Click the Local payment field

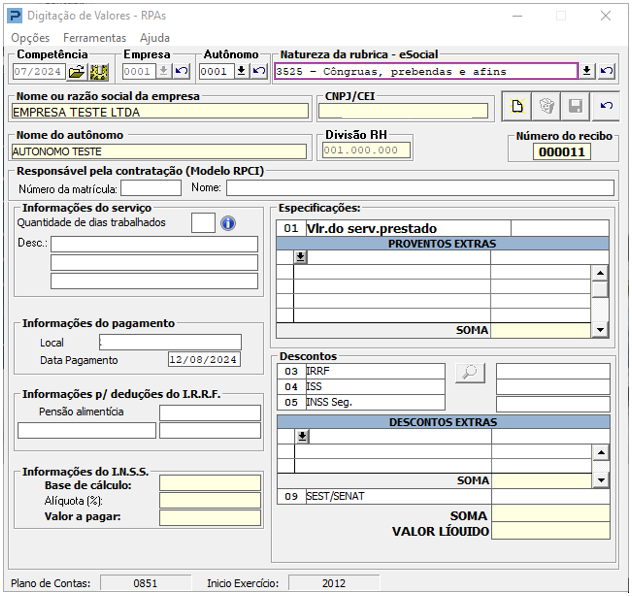click(170, 342)
